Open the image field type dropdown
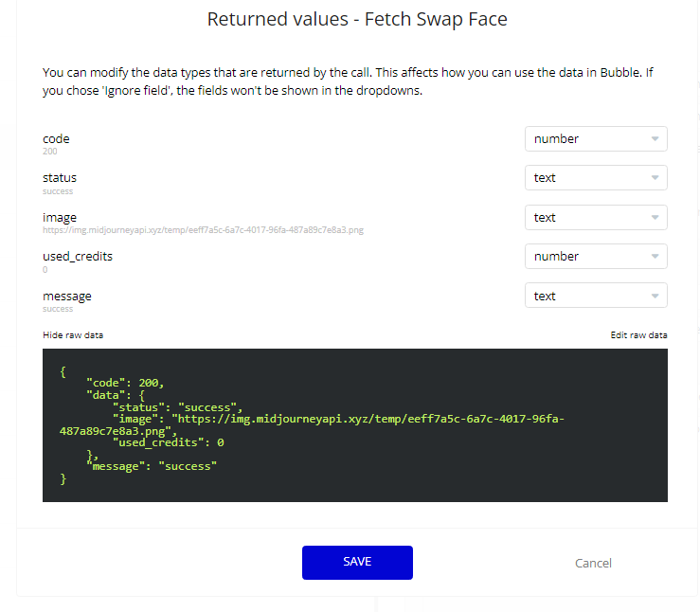The image size is (700, 612). tap(595, 218)
